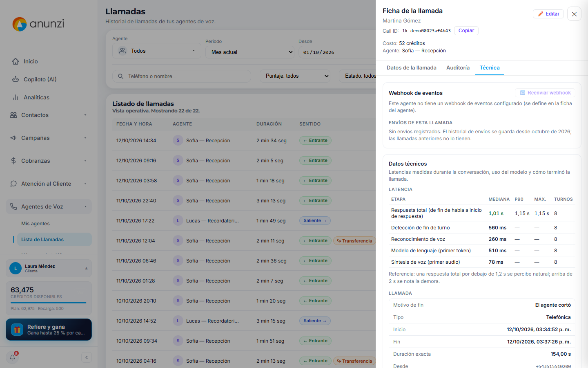
Task: Click the 12/10/2026 14:34 call row date
Action: (136, 141)
